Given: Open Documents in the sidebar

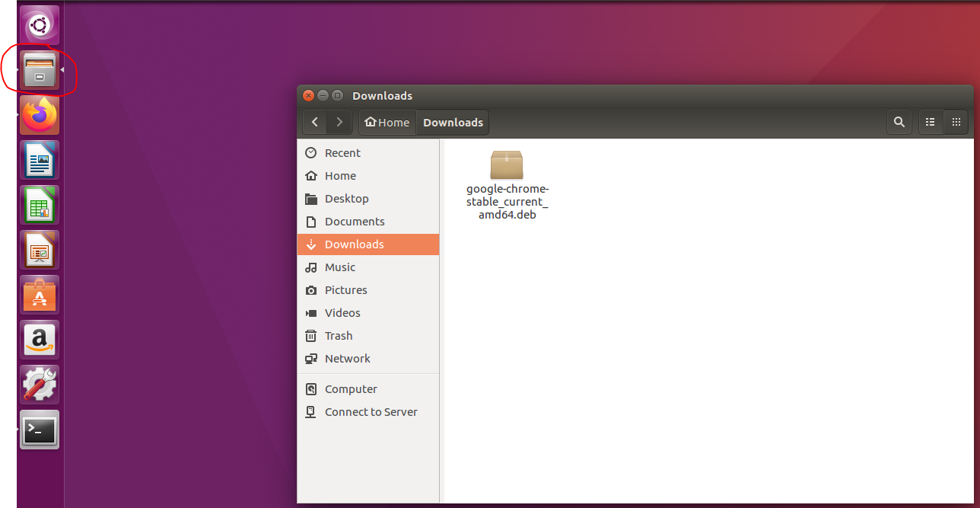Looking at the screenshot, I should 368,222.
